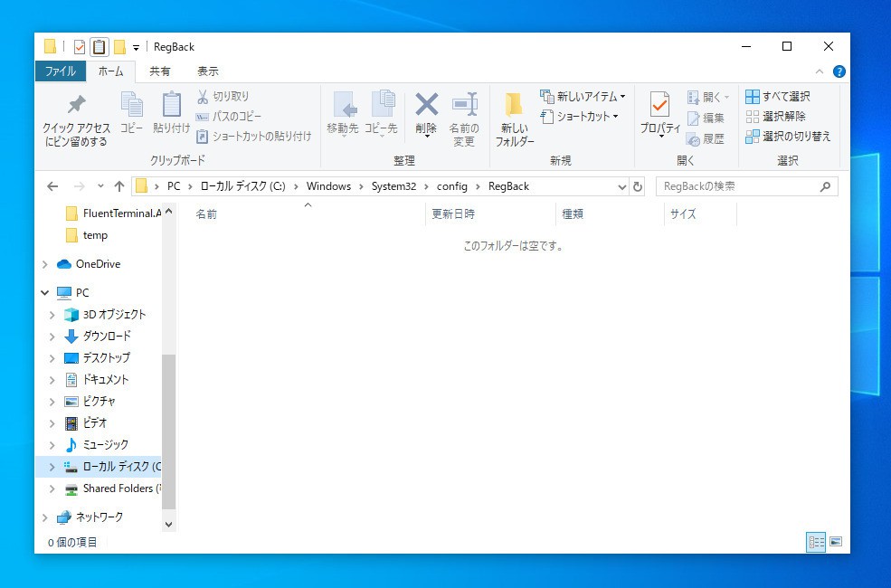Image resolution: width=891 pixels, height=588 pixels.
Task: Open the File (ファイル) tab
Action: 61,71
